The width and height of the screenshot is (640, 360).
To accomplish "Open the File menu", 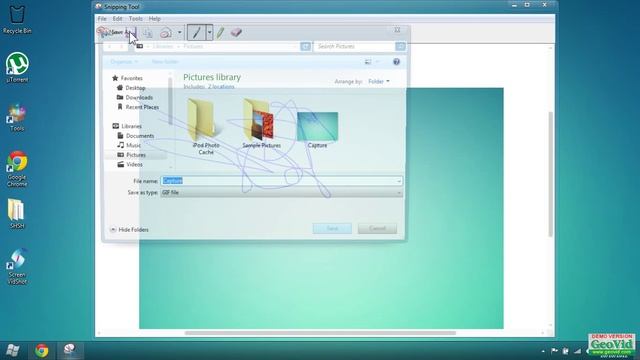I will [102, 19].
